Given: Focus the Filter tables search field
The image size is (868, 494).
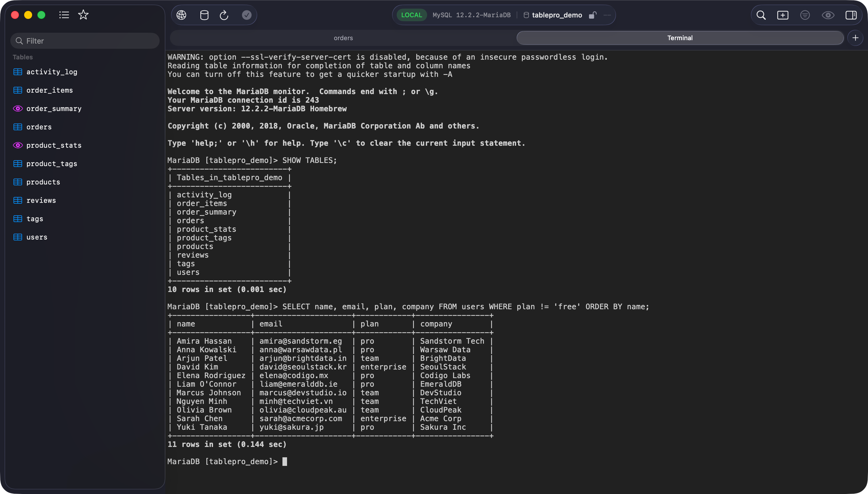Looking at the screenshot, I should coord(85,41).
